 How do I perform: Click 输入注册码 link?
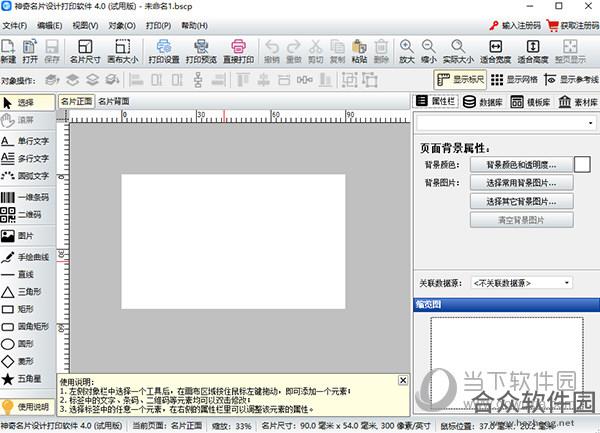515,26
